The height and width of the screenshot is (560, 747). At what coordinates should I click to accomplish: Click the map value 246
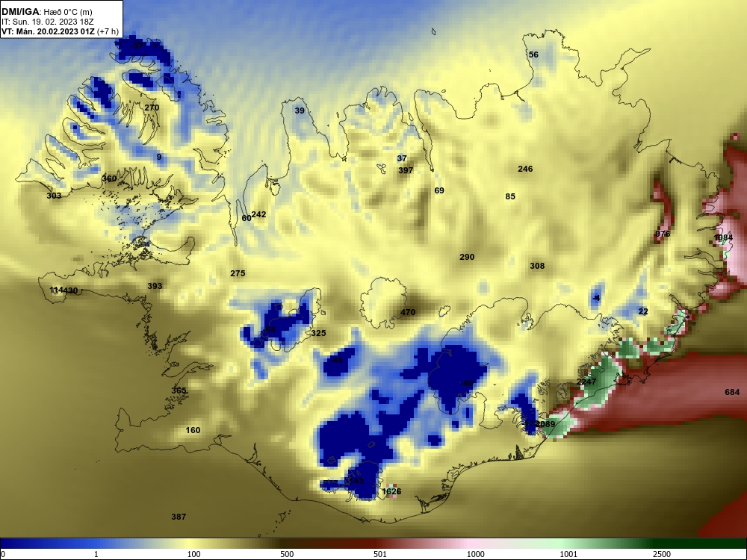[x=525, y=169]
